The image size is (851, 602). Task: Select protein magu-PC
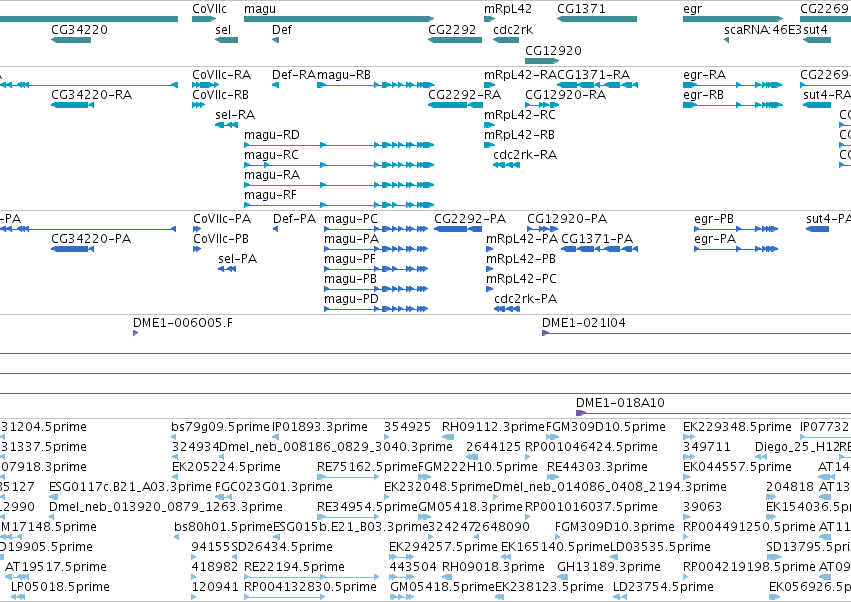pos(351,219)
